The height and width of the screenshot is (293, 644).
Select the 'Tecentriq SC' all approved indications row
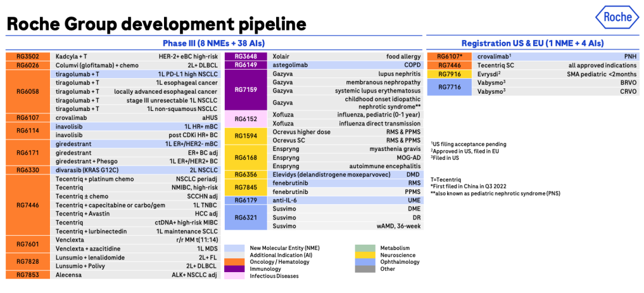point(556,65)
